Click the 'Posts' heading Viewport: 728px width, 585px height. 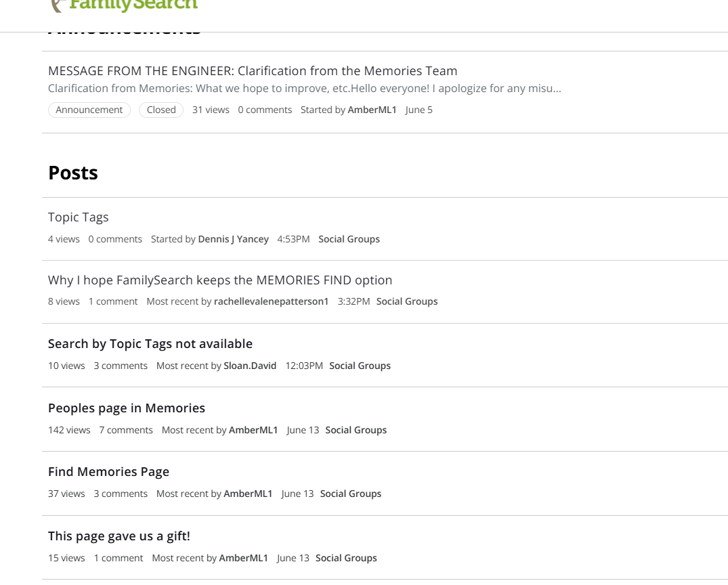(x=73, y=173)
